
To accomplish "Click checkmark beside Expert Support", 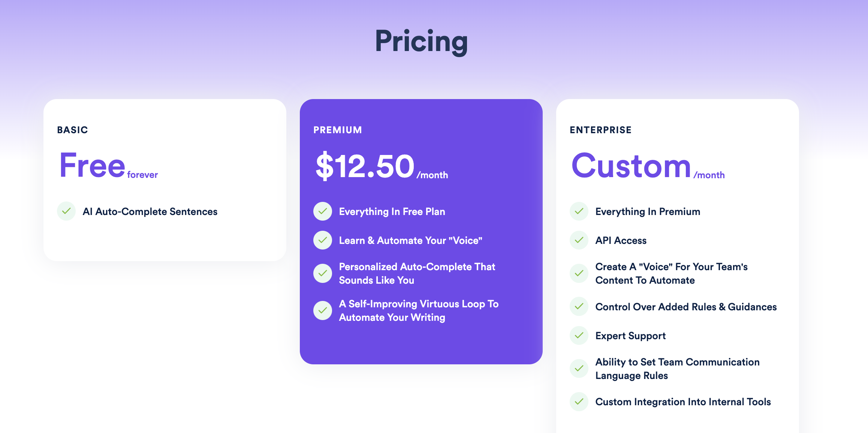I will (579, 335).
